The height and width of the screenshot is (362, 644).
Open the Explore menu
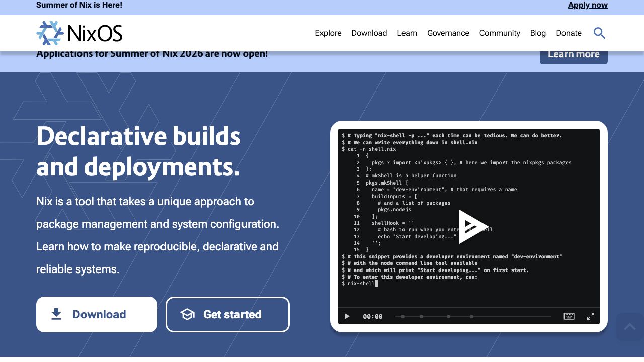[x=328, y=33]
